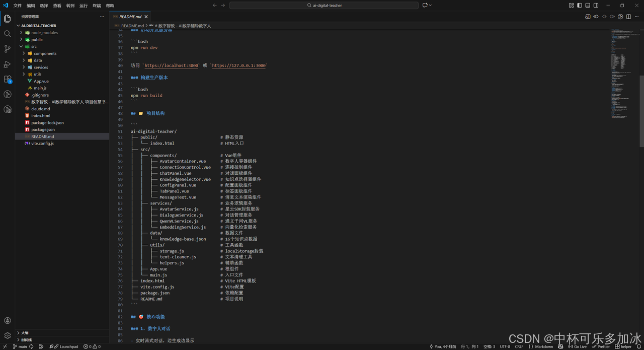Open the Explorer view in activity bar
The height and width of the screenshot is (350, 644).
[7, 19]
